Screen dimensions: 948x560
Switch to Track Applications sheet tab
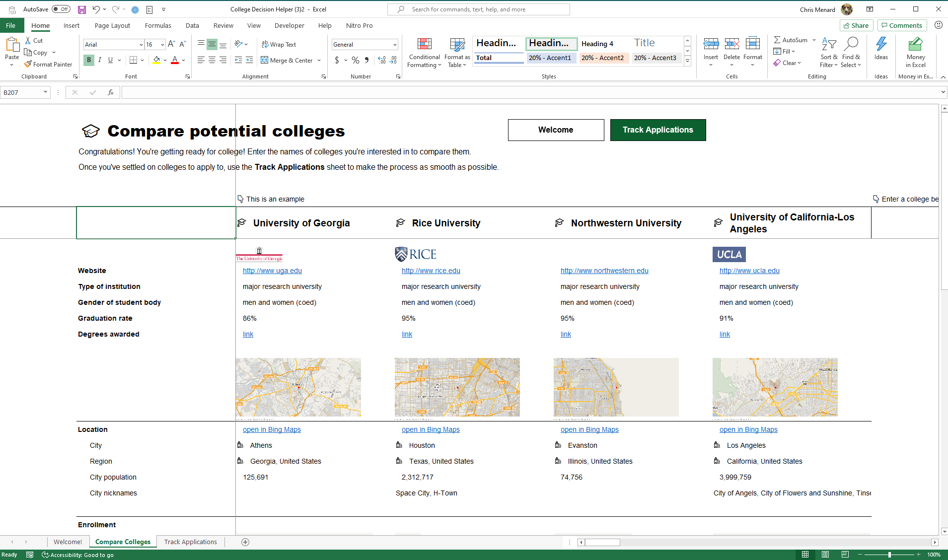(x=190, y=542)
